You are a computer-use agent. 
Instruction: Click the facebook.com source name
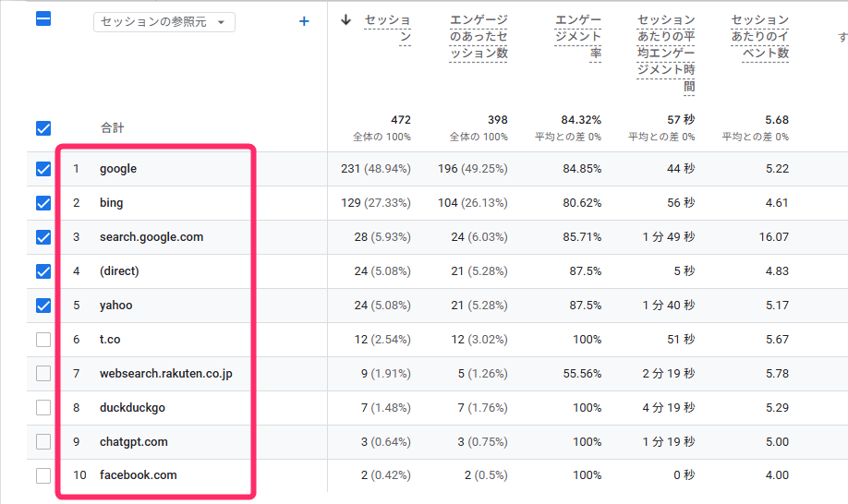(x=138, y=475)
